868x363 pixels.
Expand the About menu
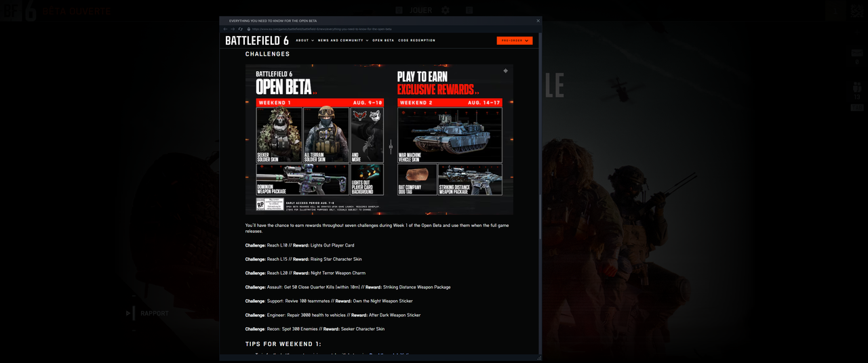[x=304, y=41]
